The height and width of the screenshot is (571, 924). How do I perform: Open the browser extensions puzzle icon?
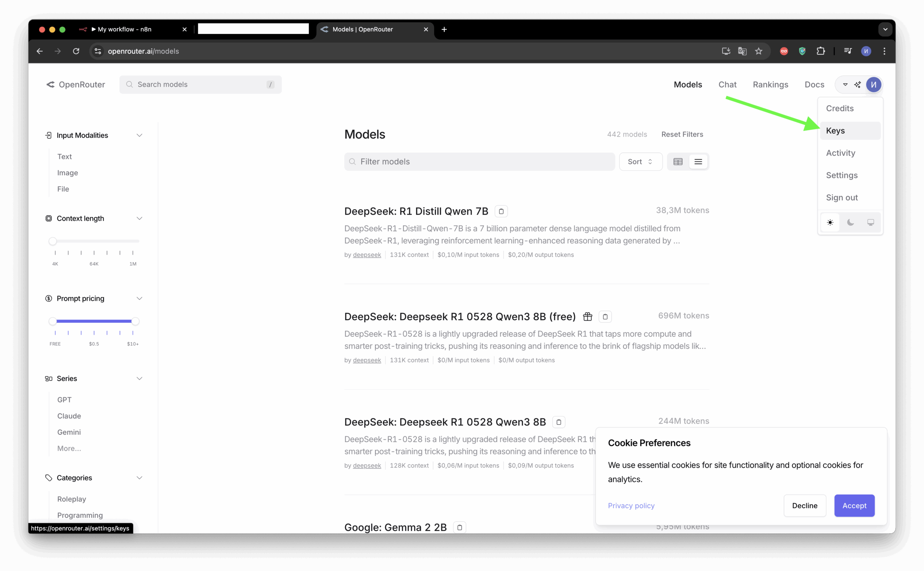click(820, 51)
